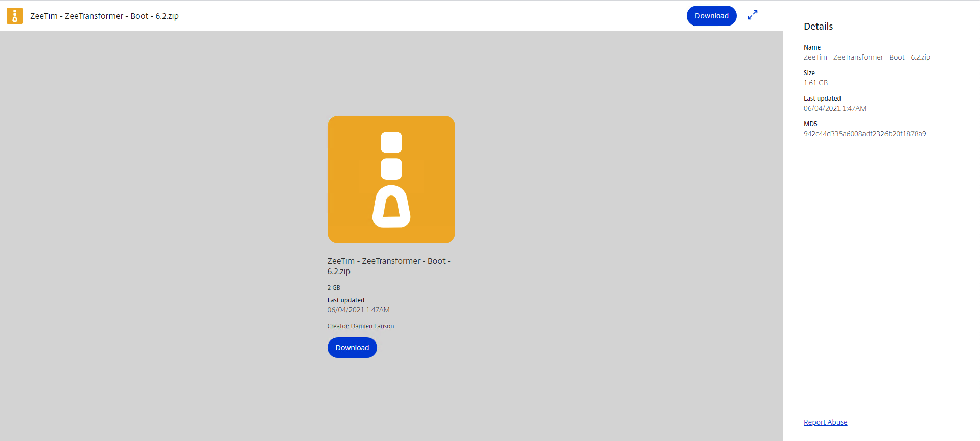Screen dimensions: 980x441
Task: Click the Details panel heading
Action: 818,27
